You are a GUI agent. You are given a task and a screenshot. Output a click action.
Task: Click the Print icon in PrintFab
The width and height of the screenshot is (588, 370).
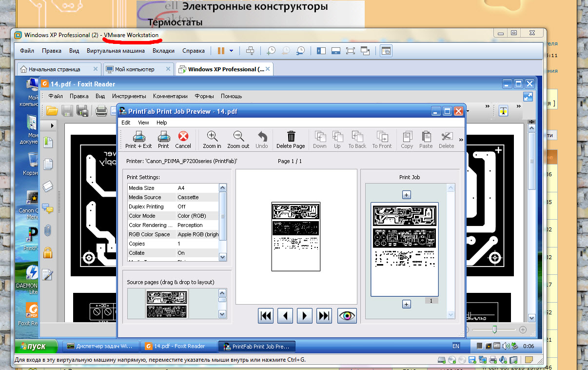163,140
